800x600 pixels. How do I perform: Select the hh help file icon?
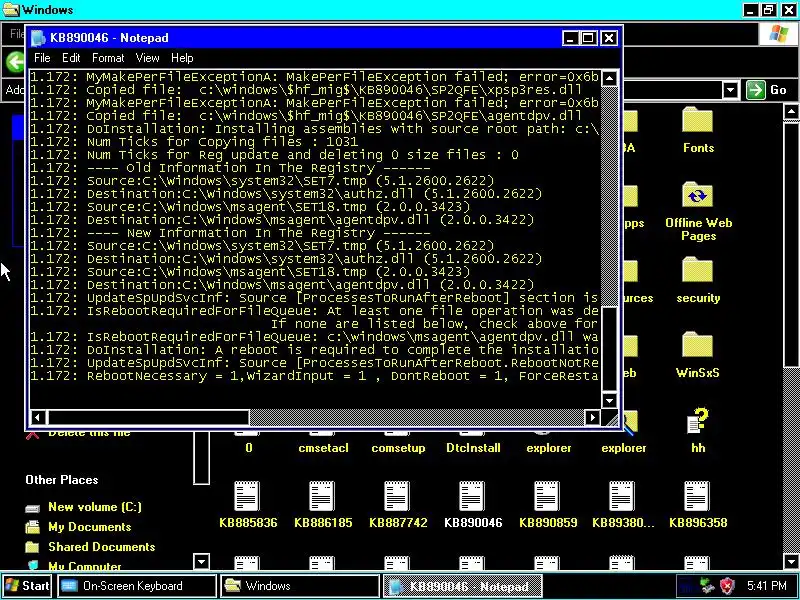697,421
